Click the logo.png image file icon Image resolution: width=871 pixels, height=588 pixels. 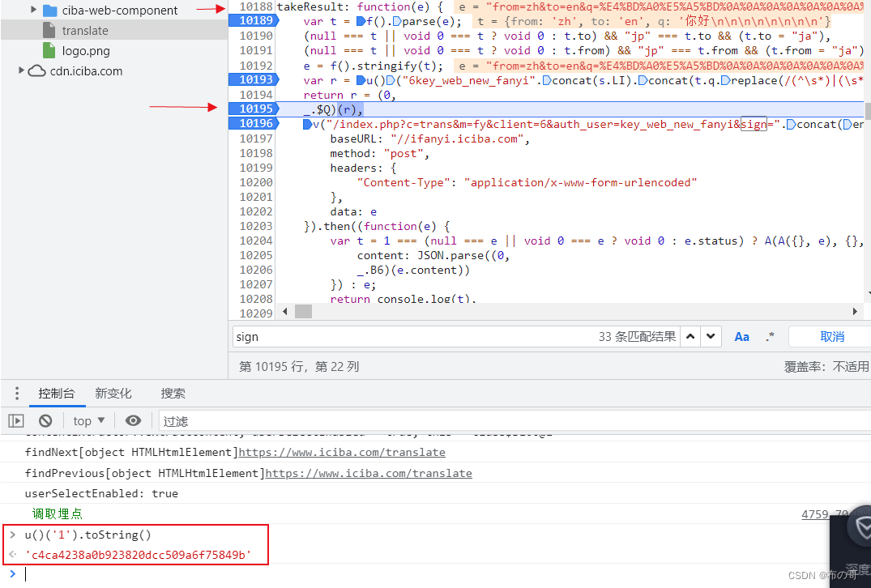tap(49, 50)
